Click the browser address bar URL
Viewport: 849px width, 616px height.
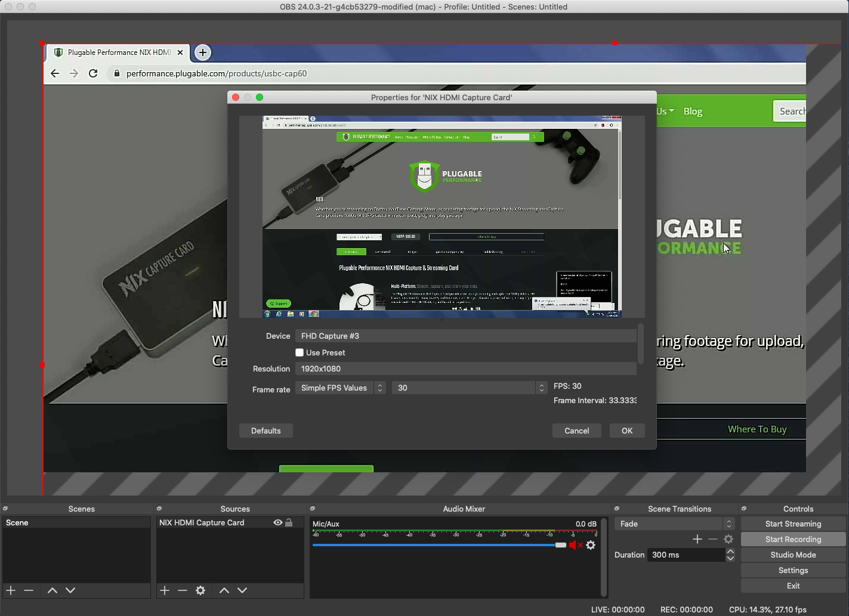tap(217, 73)
